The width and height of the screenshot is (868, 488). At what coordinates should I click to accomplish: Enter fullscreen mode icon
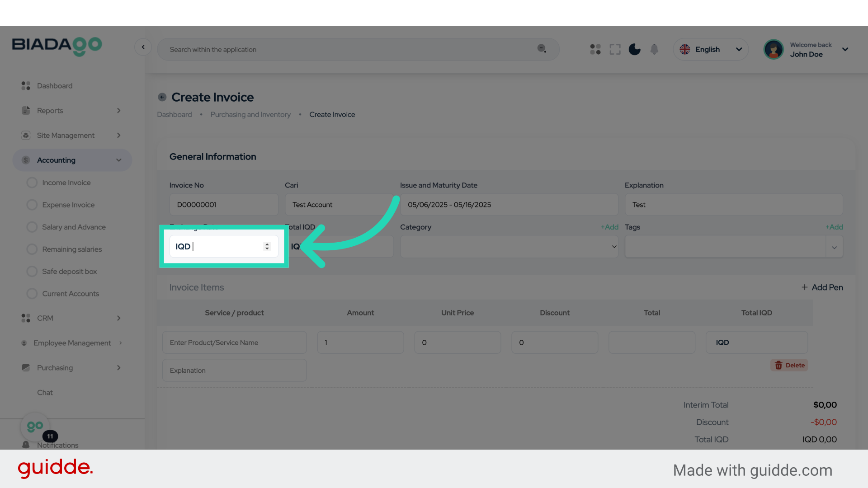click(x=615, y=49)
